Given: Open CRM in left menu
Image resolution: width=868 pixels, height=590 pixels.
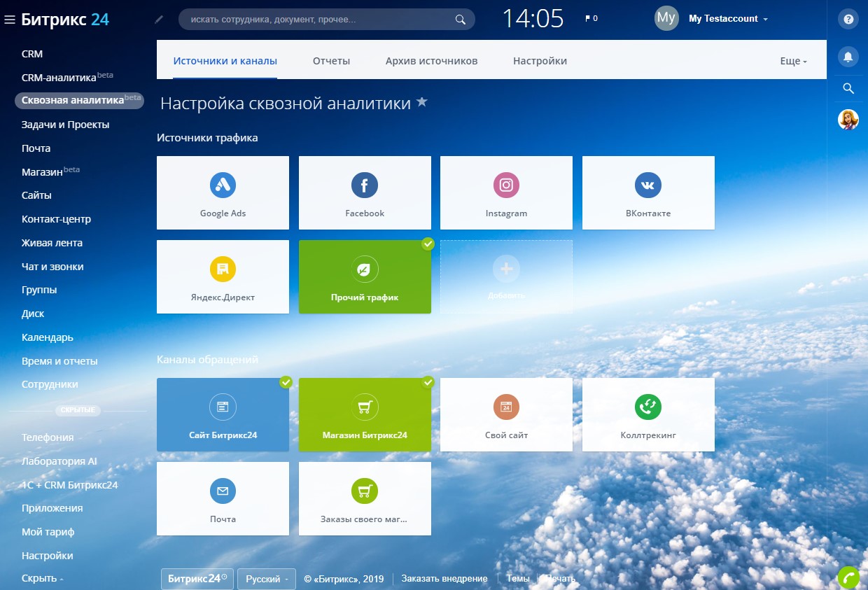Looking at the screenshot, I should tap(32, 54).
